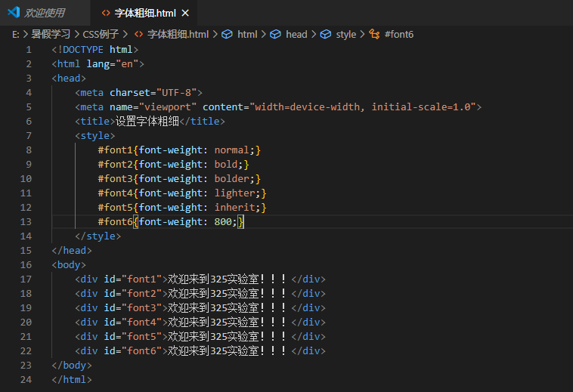This screenshot has height=392, width=573.
Task: Select the head breadcrumb symbol
Action: 296,34
